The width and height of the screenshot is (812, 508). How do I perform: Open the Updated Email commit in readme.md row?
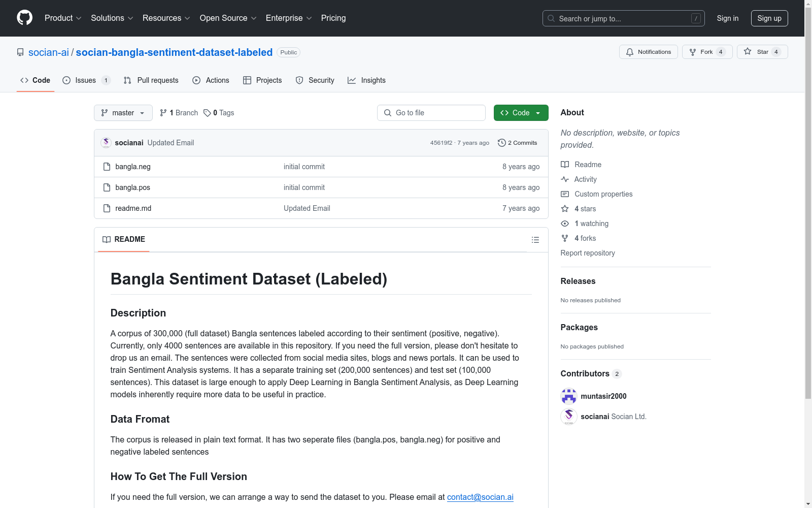[307, 208]
